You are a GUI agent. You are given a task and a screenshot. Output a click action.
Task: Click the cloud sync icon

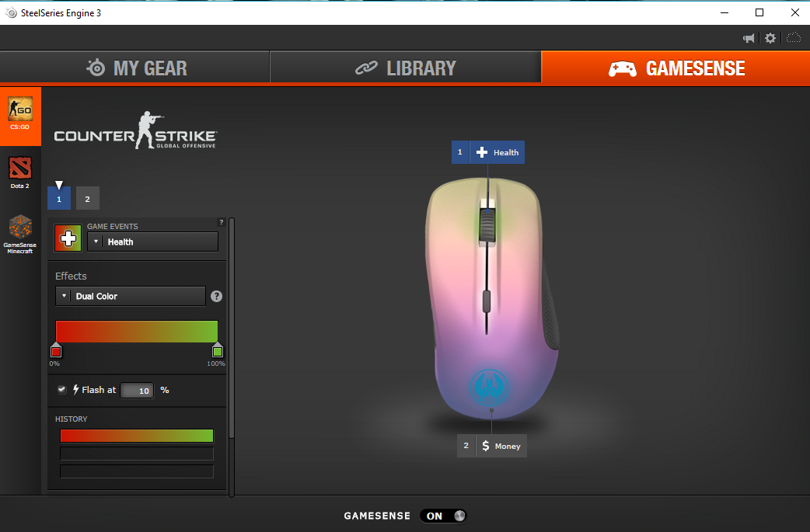point(794,38)
